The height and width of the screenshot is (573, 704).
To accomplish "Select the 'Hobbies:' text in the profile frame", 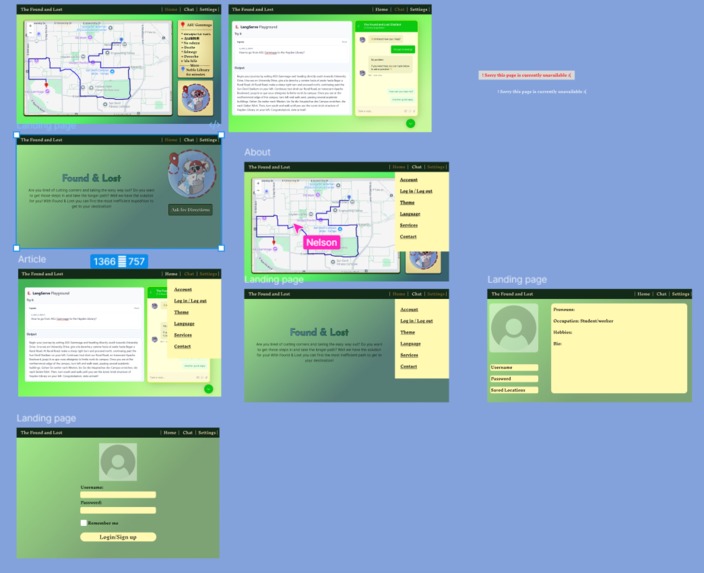I will click(x=563, y=332).
